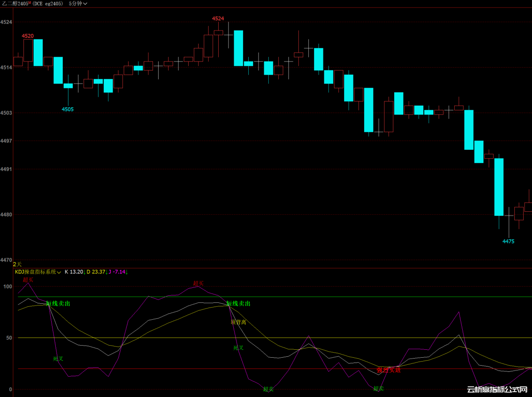Screen dimensions: 532x397
Task: Click the 2天 time span label
Action: pos(17,263)
